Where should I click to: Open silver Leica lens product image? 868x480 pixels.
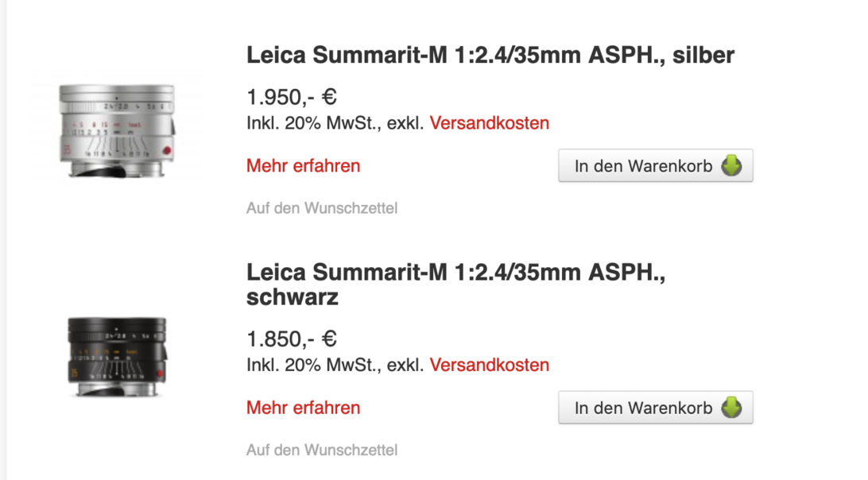point(117,130)
